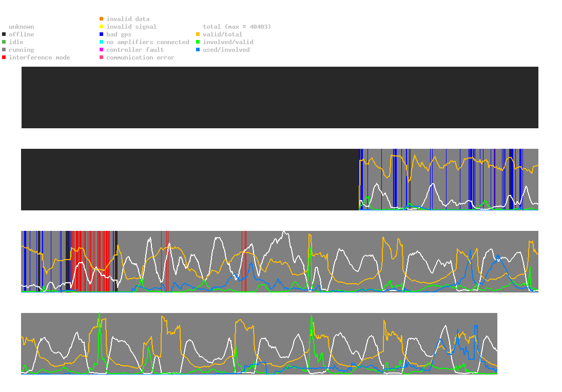Click the 'interference mode' legend label
This screenshot has height=392, width=562.
40,57
